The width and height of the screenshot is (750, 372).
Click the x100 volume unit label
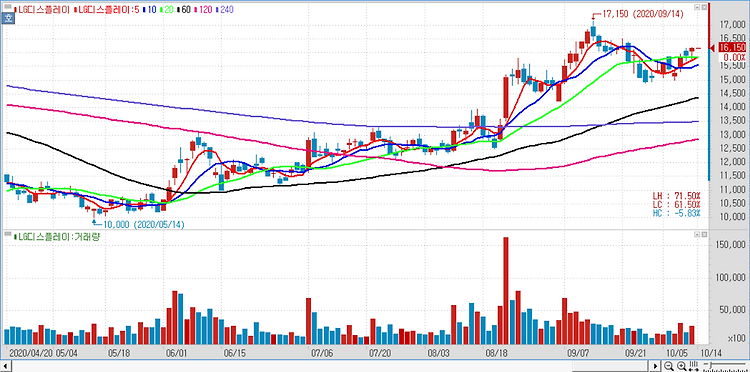pyautogui.click(x=737, y=339)
